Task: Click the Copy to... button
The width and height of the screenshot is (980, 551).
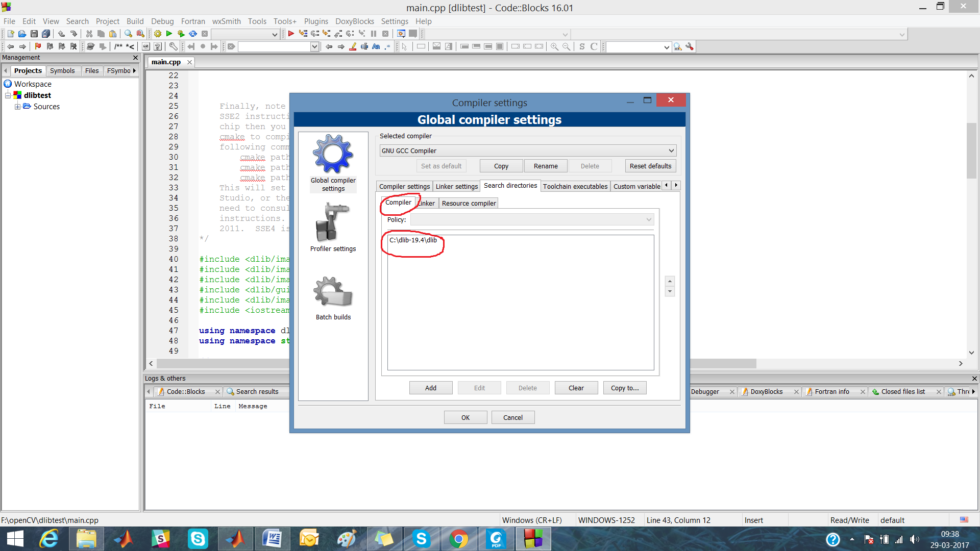Action: click(625, 388)
